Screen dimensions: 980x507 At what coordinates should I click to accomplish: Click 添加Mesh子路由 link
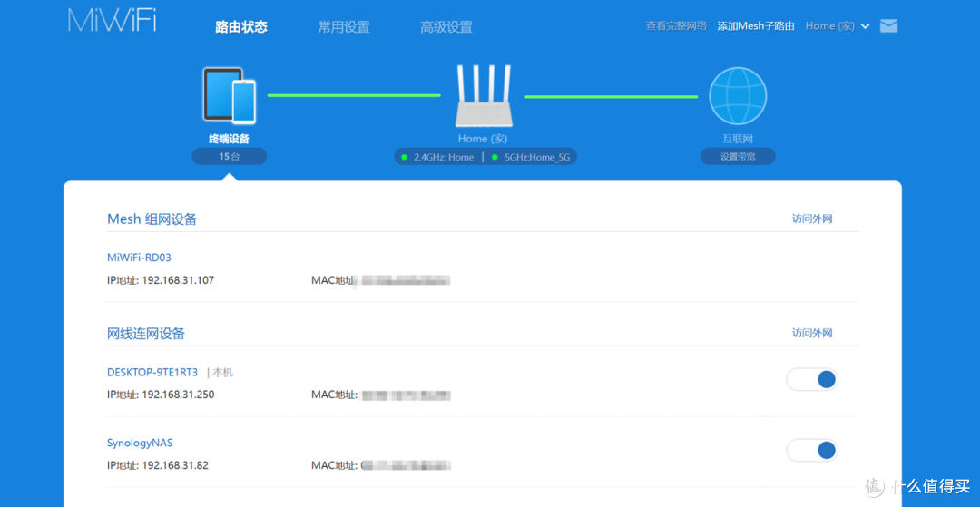[755, 26]
